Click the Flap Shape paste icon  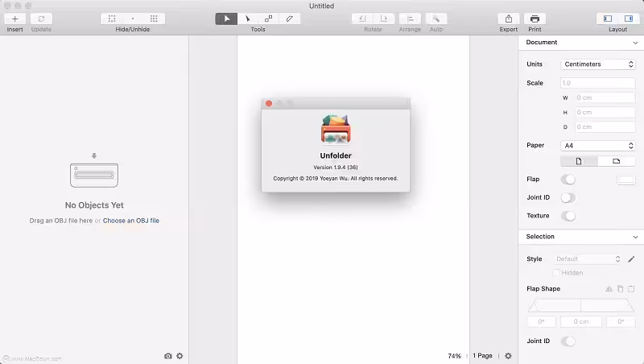pyautogui.click(x=631, y=289)
